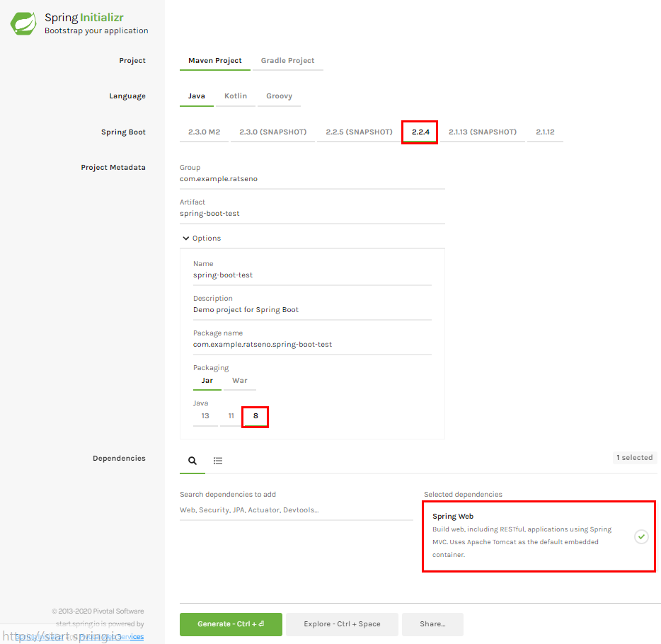Screen dimensions: 661x644
Task: Select Spring Boot 2.1.12
Action: click(x=545, y=132)
